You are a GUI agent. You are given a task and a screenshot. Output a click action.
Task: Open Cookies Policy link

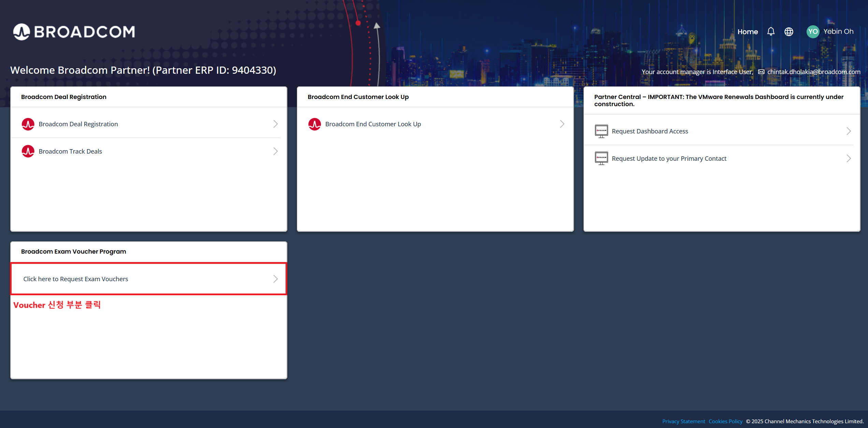tap(725, 421)
